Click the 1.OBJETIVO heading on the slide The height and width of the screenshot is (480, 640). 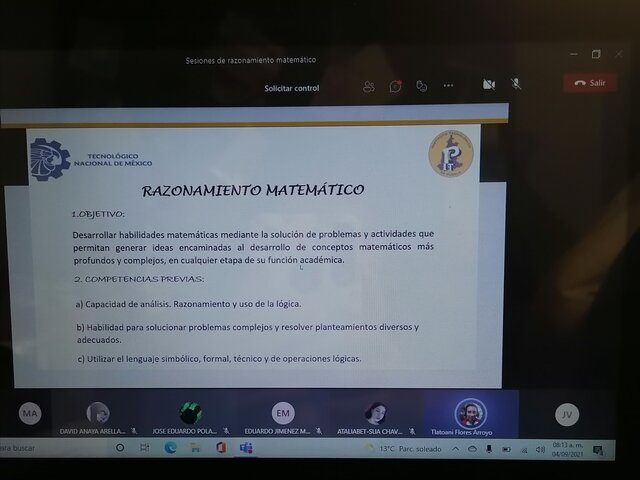(98, 214)
